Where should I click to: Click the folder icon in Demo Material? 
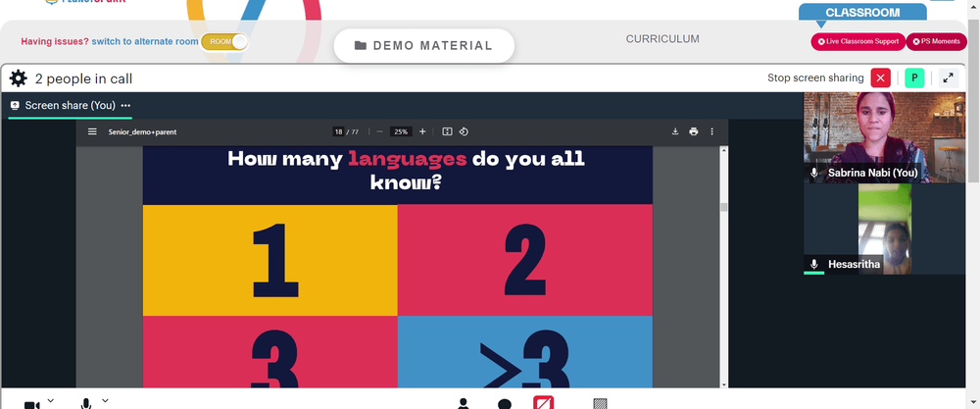(360, 46)
